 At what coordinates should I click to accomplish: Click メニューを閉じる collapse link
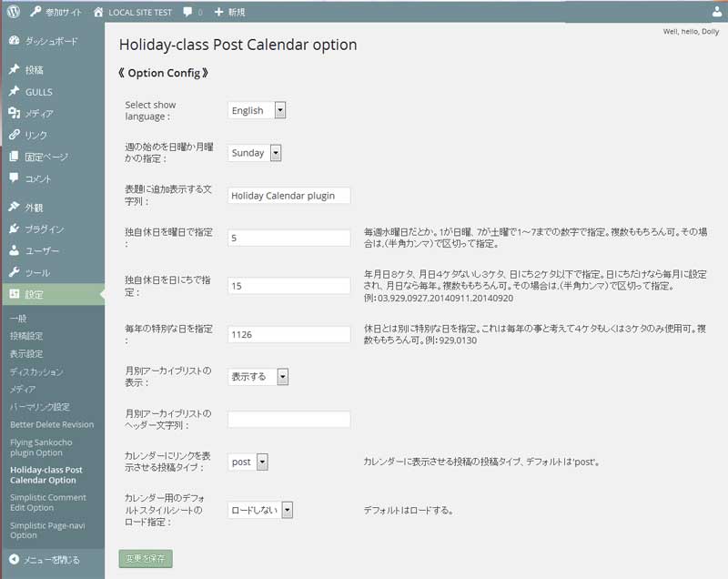point(52,560)
